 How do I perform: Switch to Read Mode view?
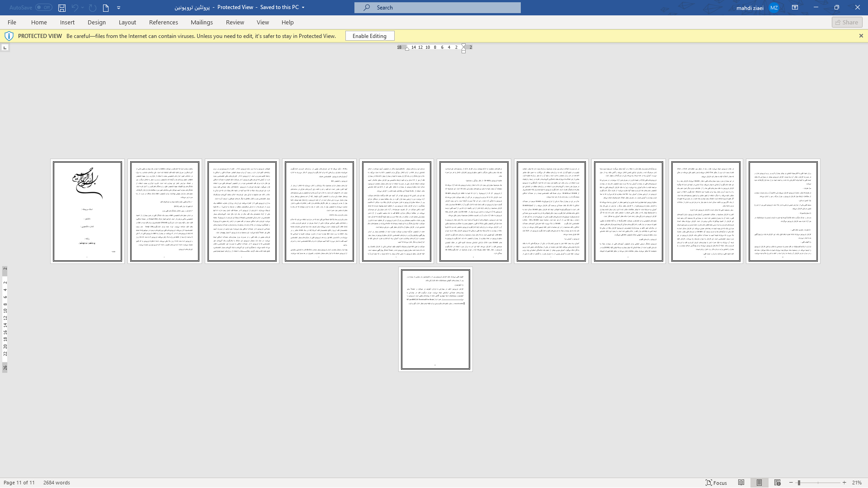click(x=741, y=483)
